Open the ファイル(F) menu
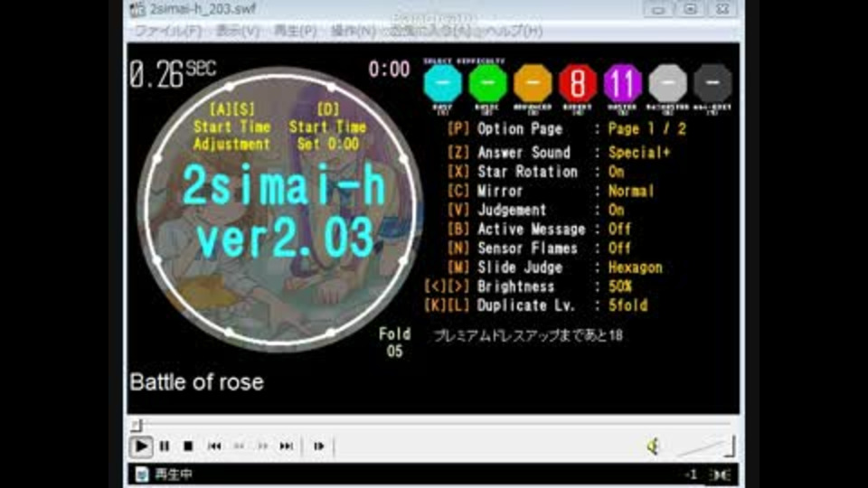Viewport: 868px width, 488px height. coord(168,31)
